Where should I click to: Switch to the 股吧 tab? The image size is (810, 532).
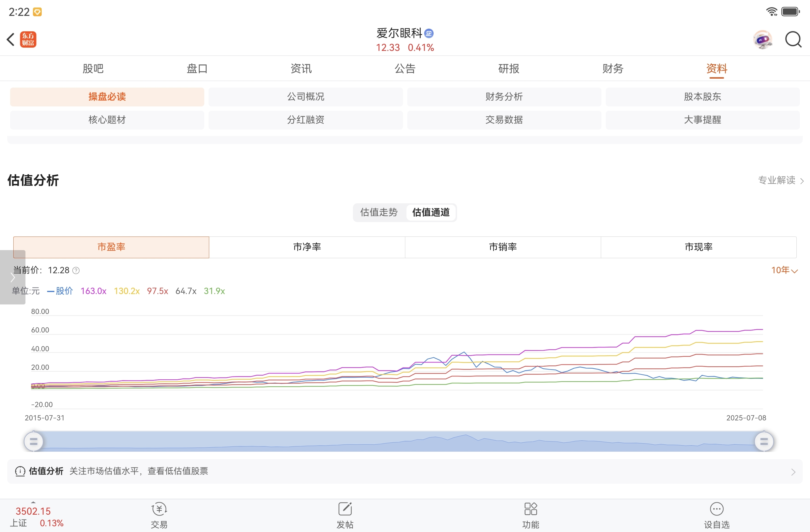pyautogui.click(x=93, y=68)
